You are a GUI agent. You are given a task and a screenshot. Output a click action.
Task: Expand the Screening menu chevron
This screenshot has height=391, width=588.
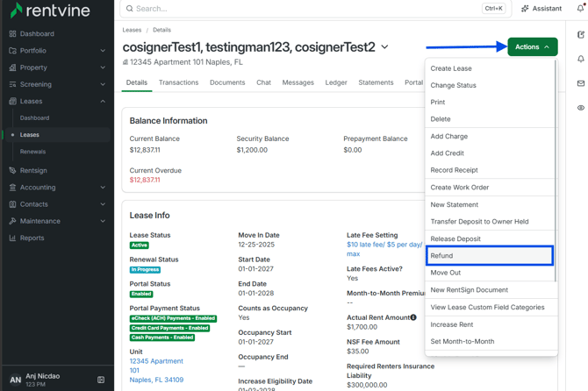pos(103,84)
